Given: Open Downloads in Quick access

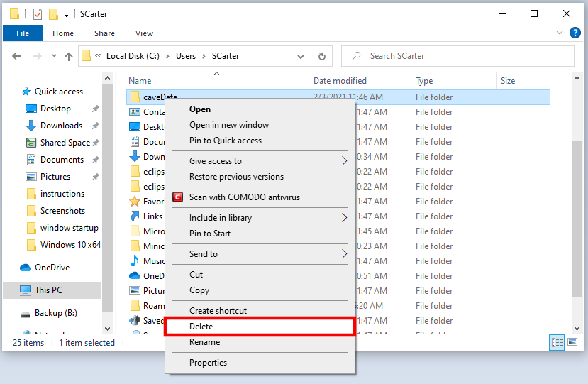Looking at the screenshot, I should [61, 126].
